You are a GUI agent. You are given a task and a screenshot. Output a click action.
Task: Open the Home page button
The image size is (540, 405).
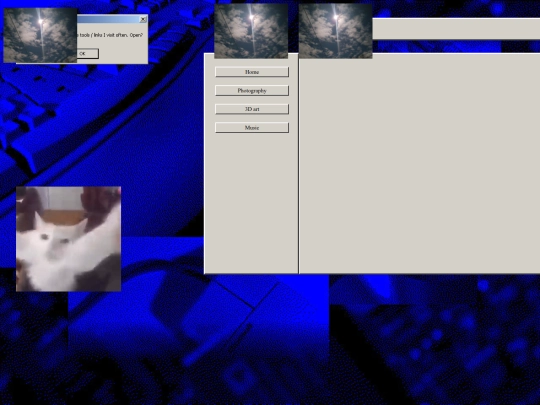point(252,72)
